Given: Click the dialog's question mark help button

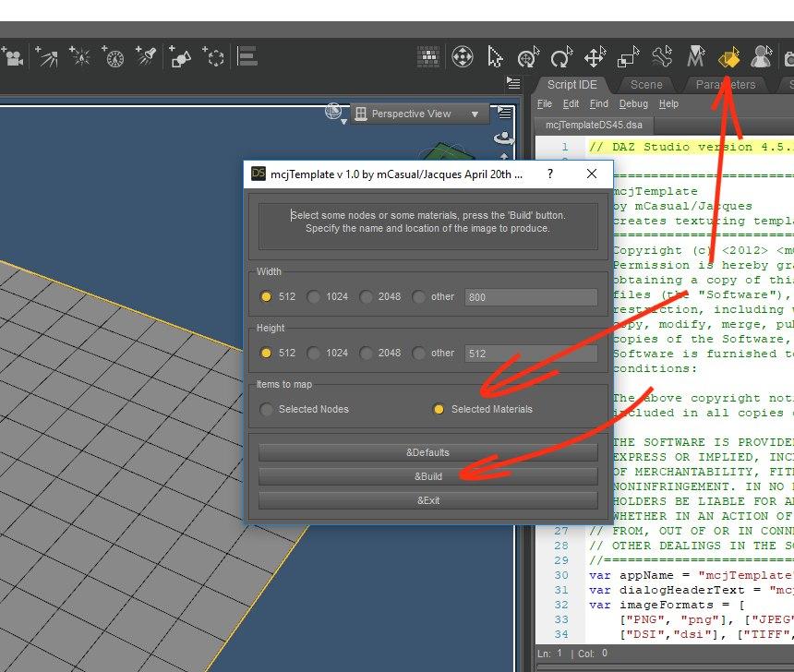Looking at the screenshot, I should [x=550, y=174].
